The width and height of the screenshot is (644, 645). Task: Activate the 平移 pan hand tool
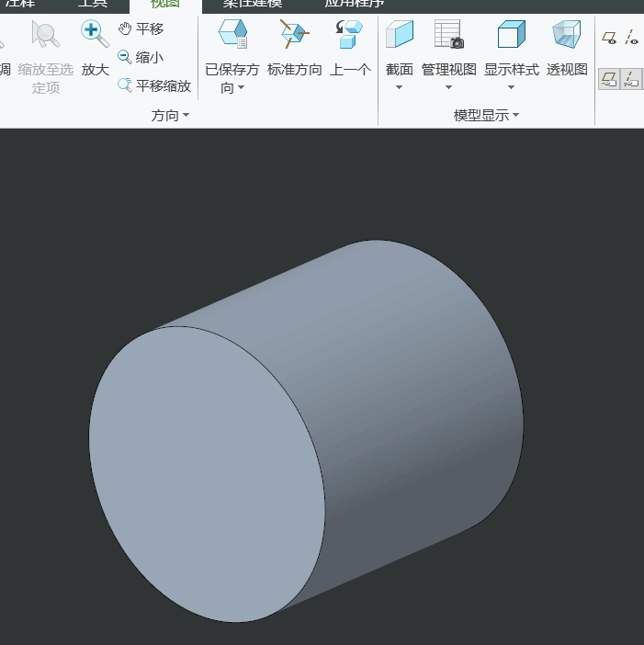[141, 28]
